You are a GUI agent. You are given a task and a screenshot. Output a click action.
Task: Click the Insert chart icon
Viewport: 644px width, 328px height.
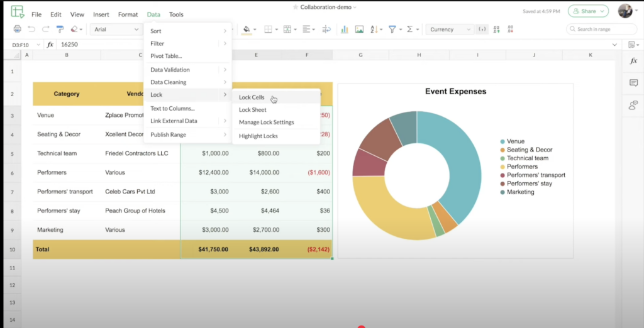pyautogui.click(x=345, y=29)
